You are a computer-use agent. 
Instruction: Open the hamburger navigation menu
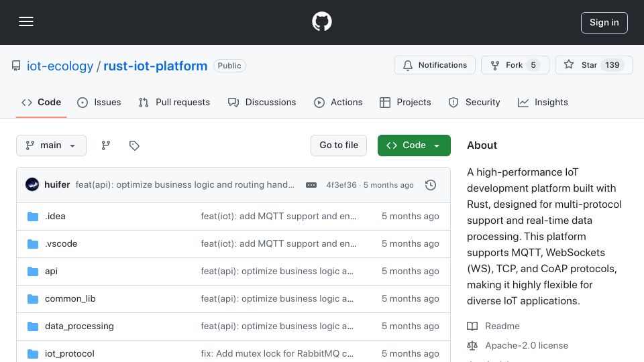26,21
